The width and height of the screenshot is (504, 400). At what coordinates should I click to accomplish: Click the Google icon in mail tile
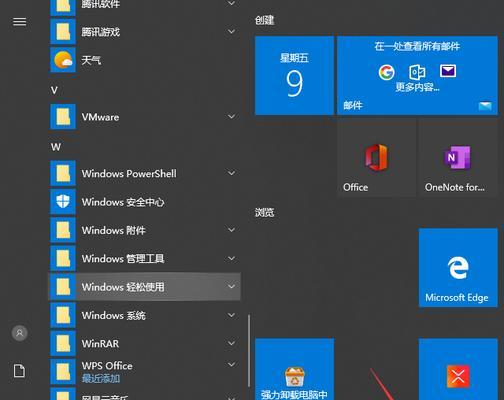coord(387,72)
